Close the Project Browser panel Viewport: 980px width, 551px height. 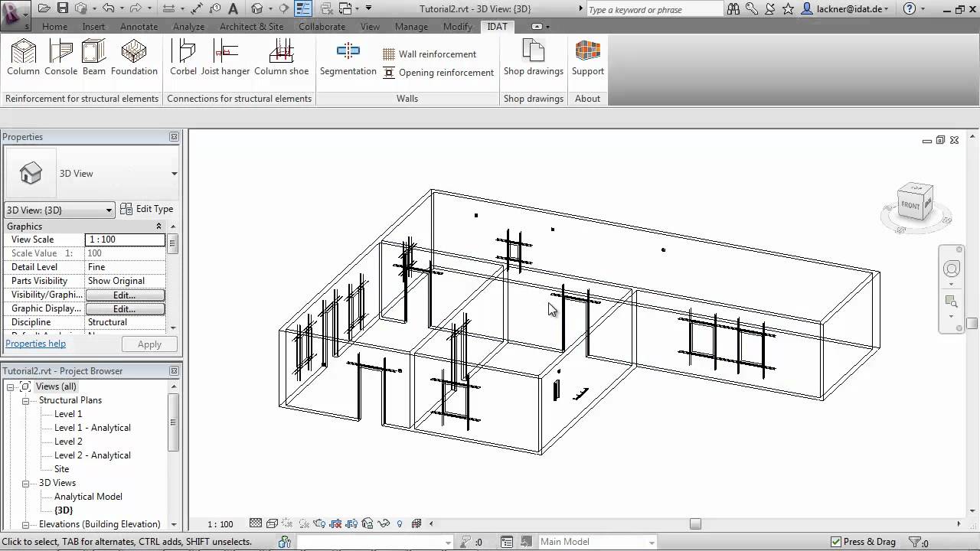coord(174,371)
